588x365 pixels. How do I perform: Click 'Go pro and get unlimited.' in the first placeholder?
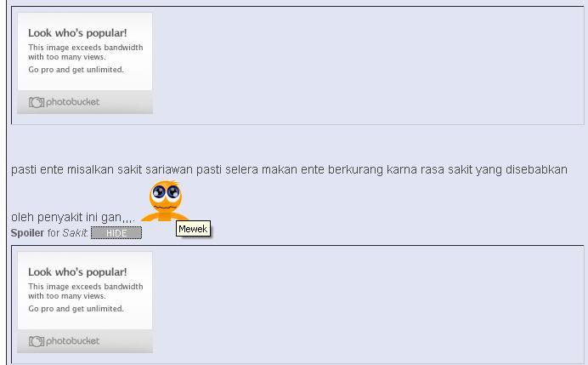76,70
